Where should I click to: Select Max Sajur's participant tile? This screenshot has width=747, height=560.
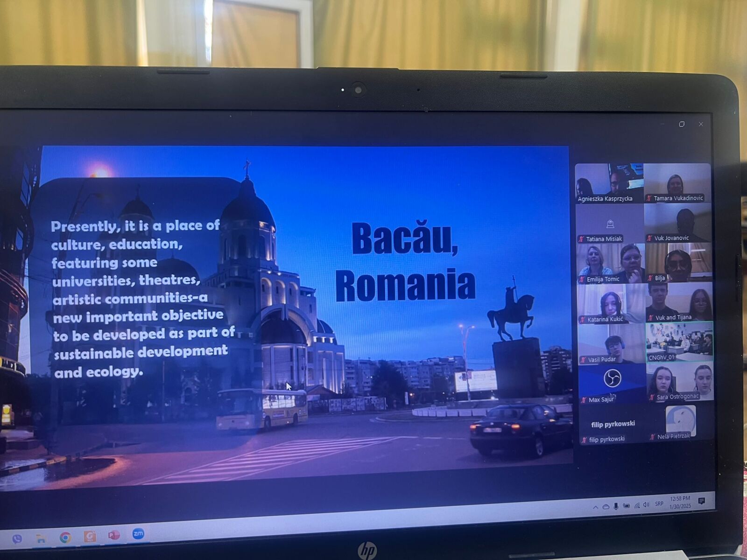613,384
